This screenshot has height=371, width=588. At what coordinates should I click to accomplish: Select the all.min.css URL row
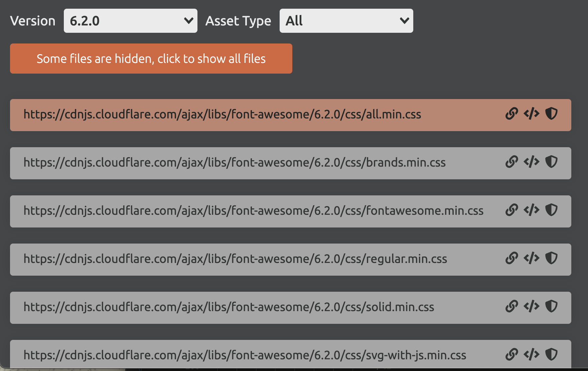pos(222,114)
